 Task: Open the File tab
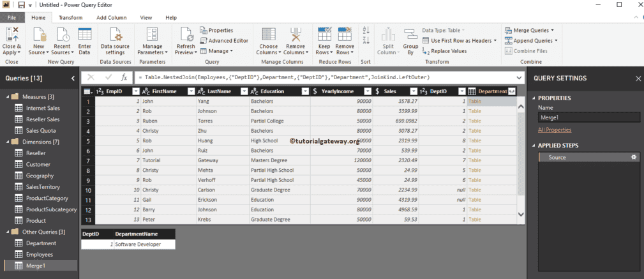pos(12,18)
